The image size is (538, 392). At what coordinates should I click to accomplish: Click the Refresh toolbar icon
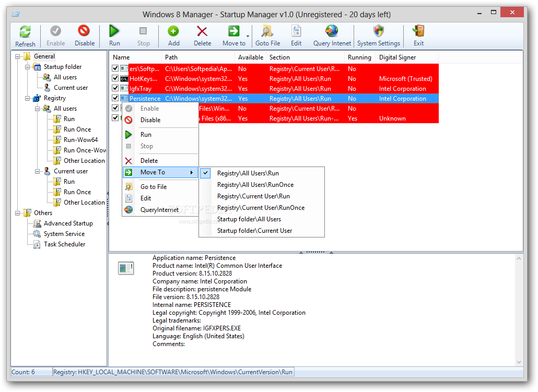point(25,31)
